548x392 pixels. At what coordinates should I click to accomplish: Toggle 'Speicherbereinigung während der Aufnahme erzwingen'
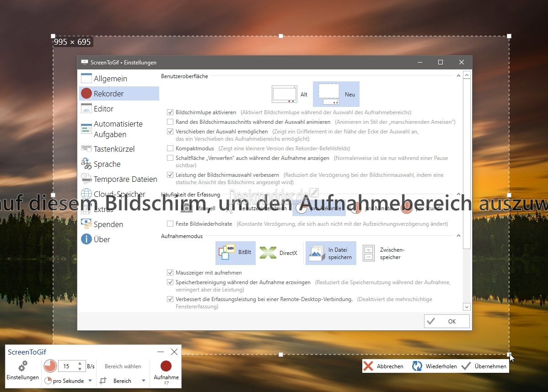(x=170, y=282)
